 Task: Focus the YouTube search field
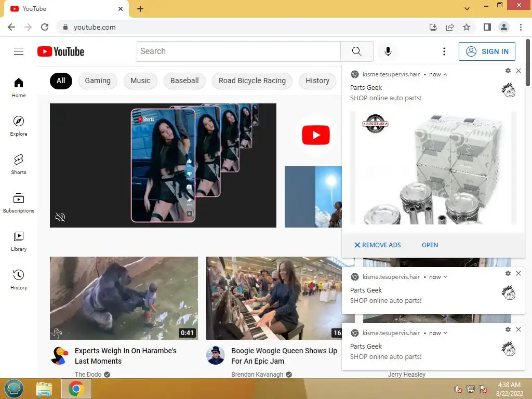pos(238,51)
